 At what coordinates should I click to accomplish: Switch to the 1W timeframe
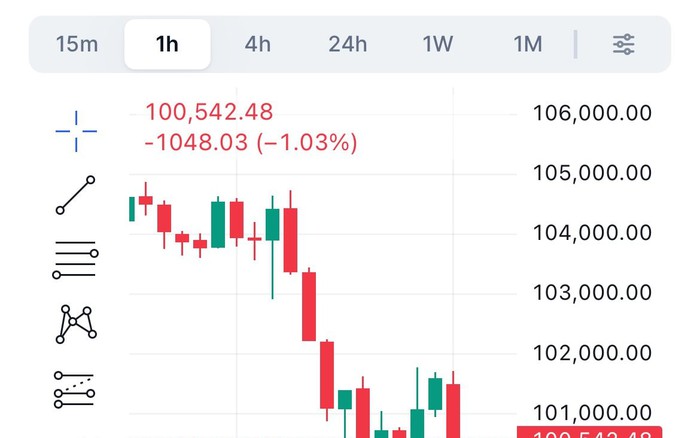[438, 44]
